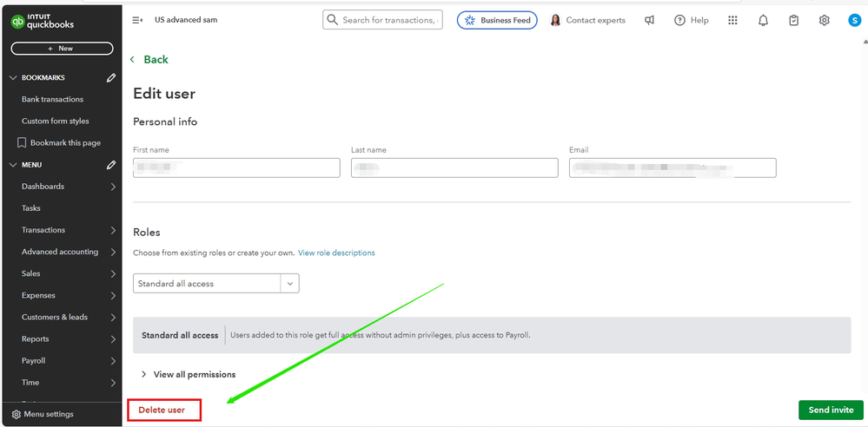Click the Email input field
Viewport: 868px width, 427px height.
[x=673, y=168]
